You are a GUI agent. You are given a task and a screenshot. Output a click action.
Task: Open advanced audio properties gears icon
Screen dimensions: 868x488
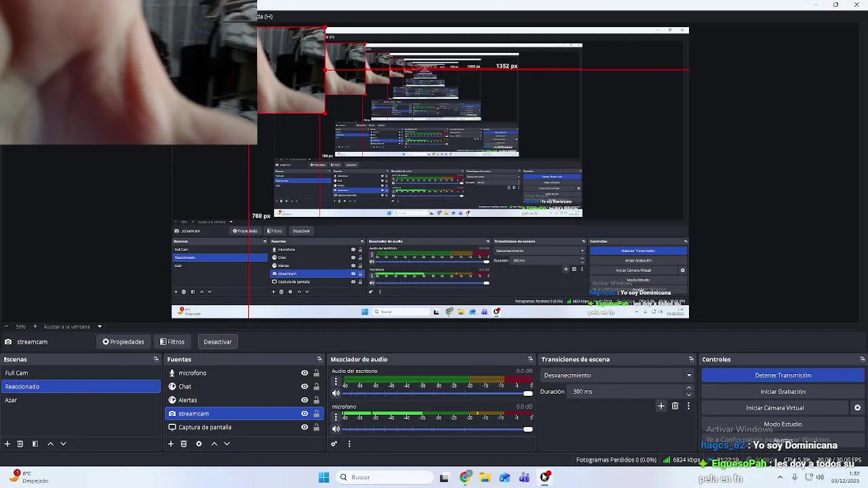334,444
